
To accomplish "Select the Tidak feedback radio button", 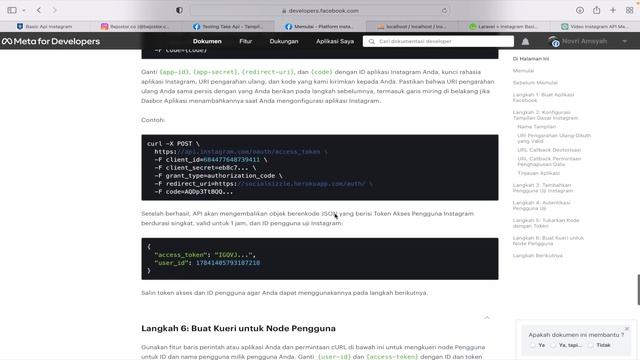I will click(x=591, y=345).
